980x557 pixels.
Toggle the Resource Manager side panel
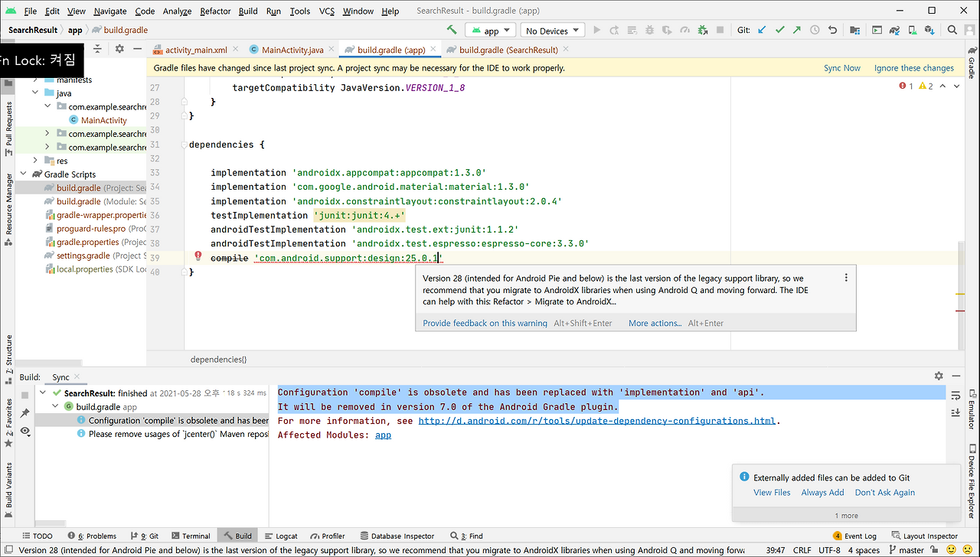8,208
